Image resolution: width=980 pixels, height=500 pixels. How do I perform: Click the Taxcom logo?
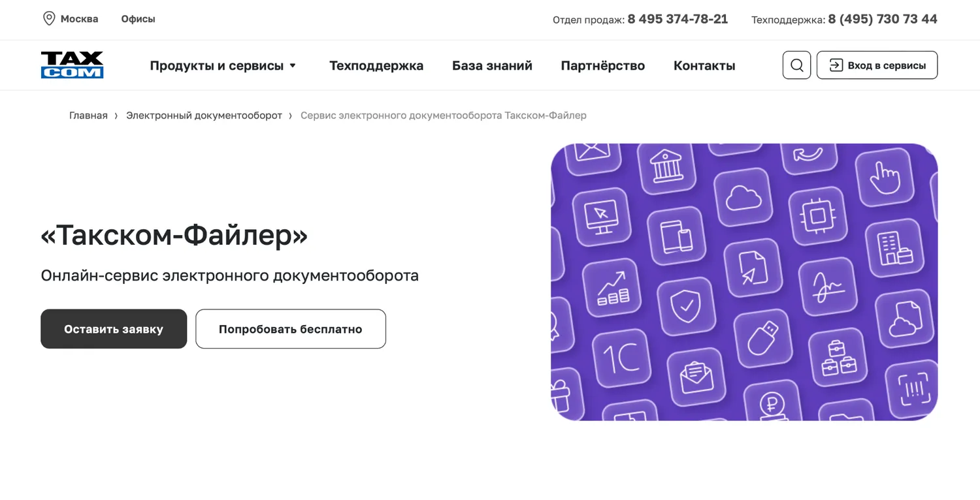tap(72, 65)
